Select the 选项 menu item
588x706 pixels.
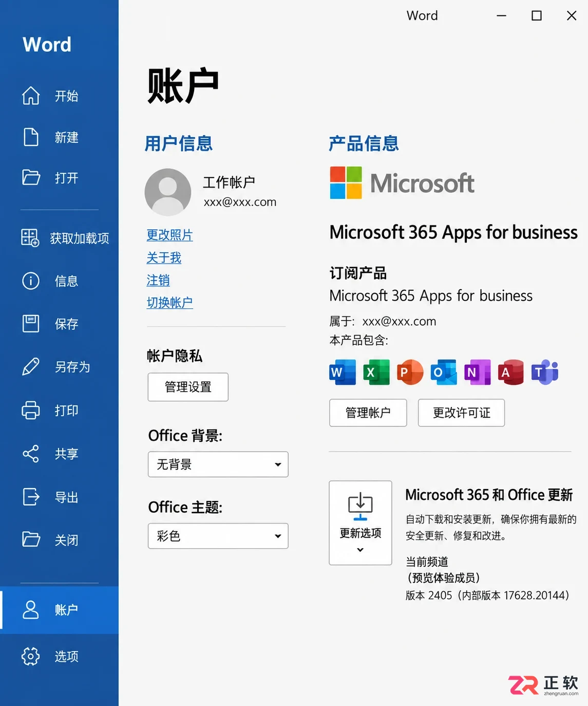coord(59,656)
